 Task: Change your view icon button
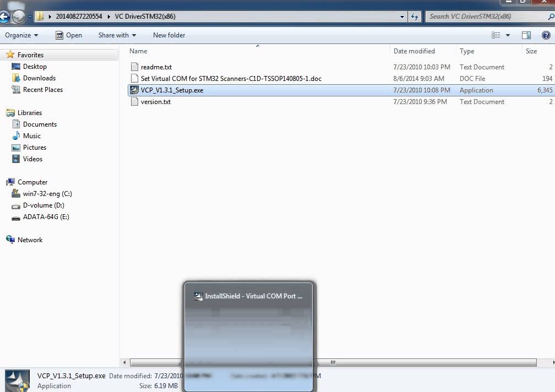[496, 35]
